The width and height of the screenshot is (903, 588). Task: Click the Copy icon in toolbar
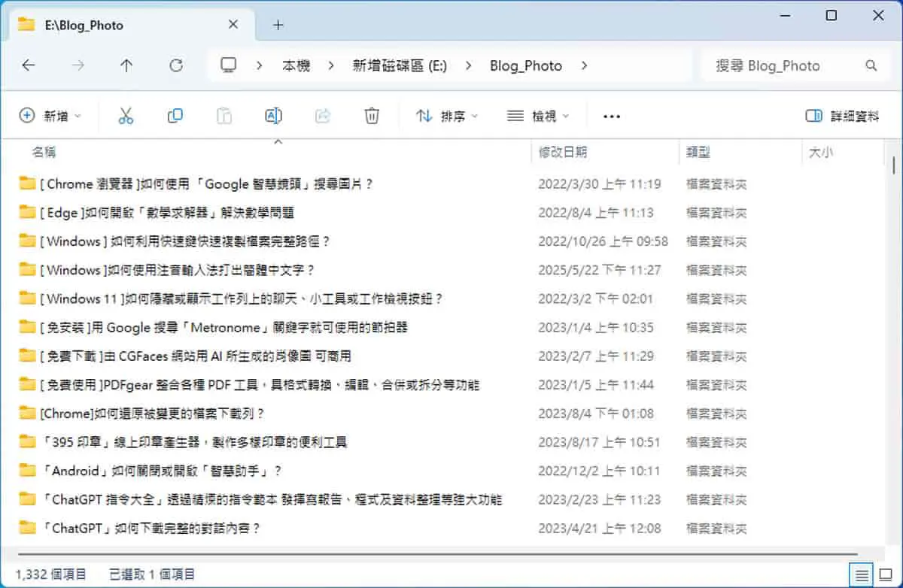[175, 116]
